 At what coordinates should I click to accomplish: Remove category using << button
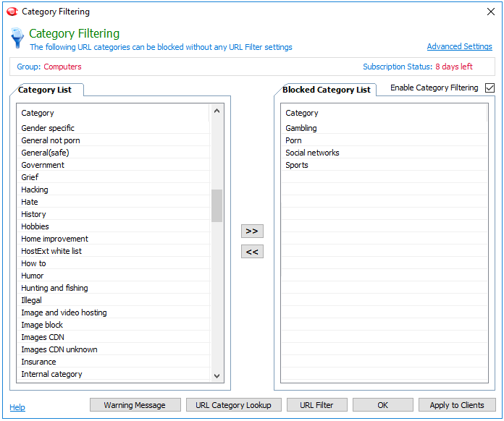click(252, 252)
